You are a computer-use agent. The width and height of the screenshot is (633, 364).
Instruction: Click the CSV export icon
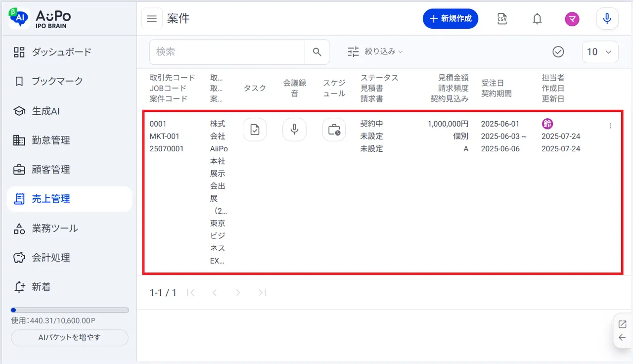pyautogui.click(x=502, y=19)
